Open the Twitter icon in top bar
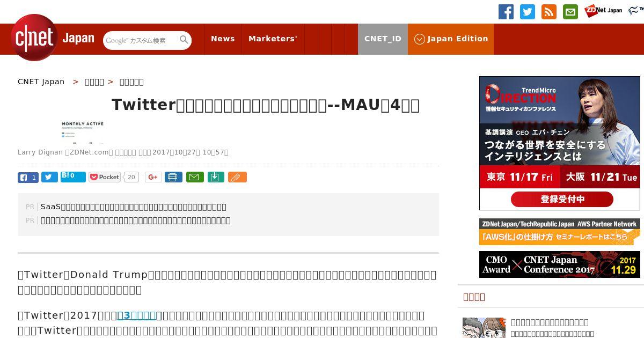Screen dimensions: 644x338 pyautogui.click(x=528, y=12)
